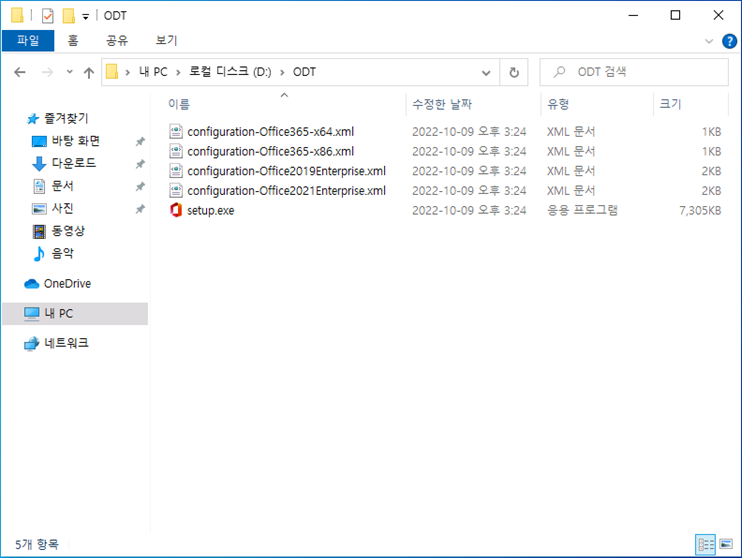Open 음악 in the navigation pane

pos(62,253)
